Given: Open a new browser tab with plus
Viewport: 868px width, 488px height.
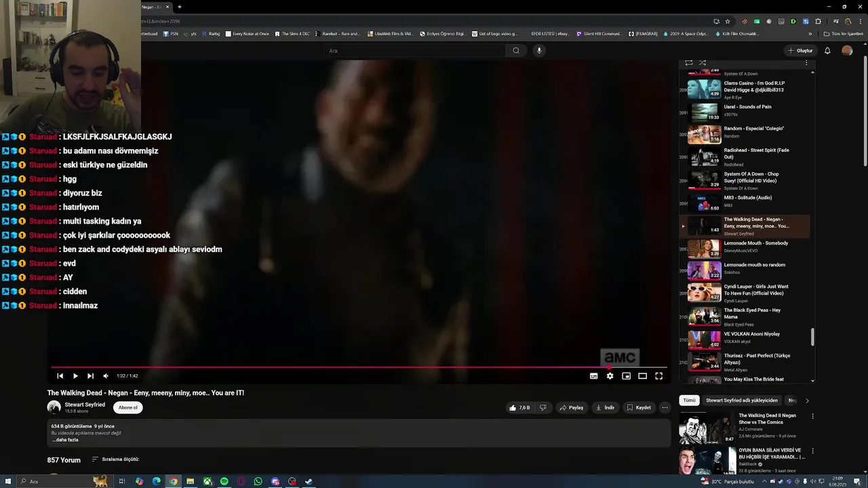Looking at the screenshot, I should click(x=180, y=7).
